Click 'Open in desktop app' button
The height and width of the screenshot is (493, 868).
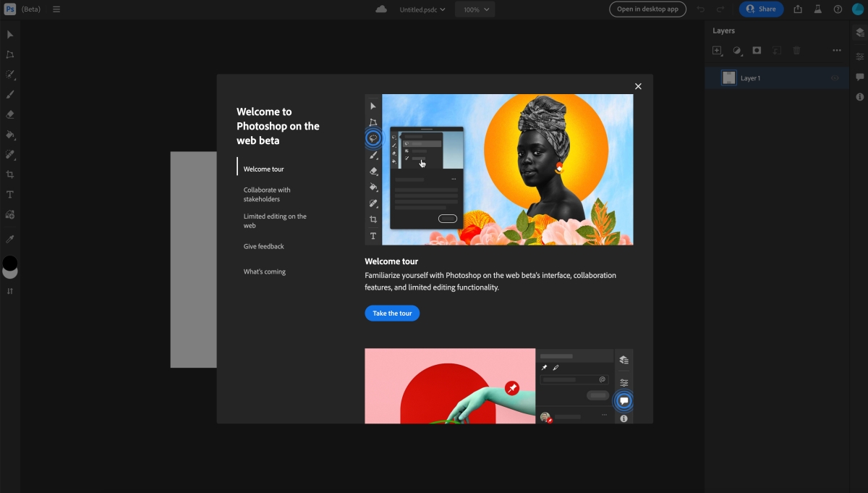click(647, 9)
